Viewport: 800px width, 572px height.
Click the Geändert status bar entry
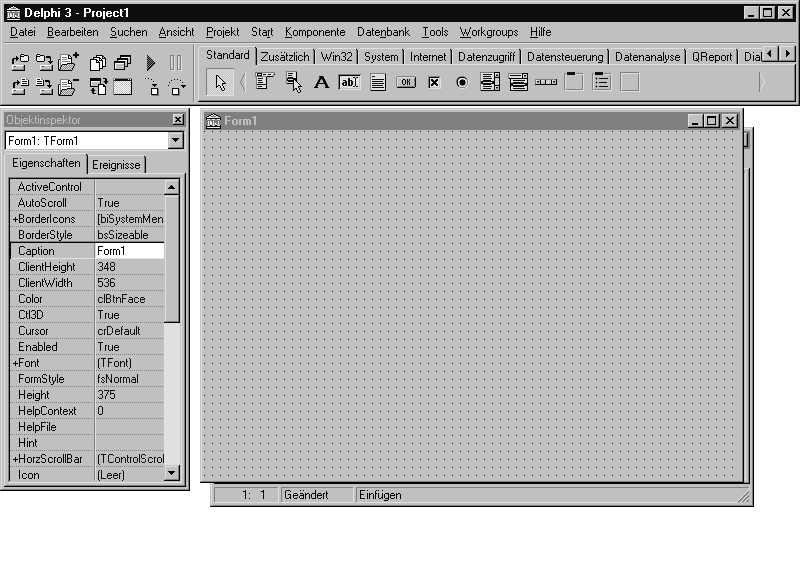point(316,495)
